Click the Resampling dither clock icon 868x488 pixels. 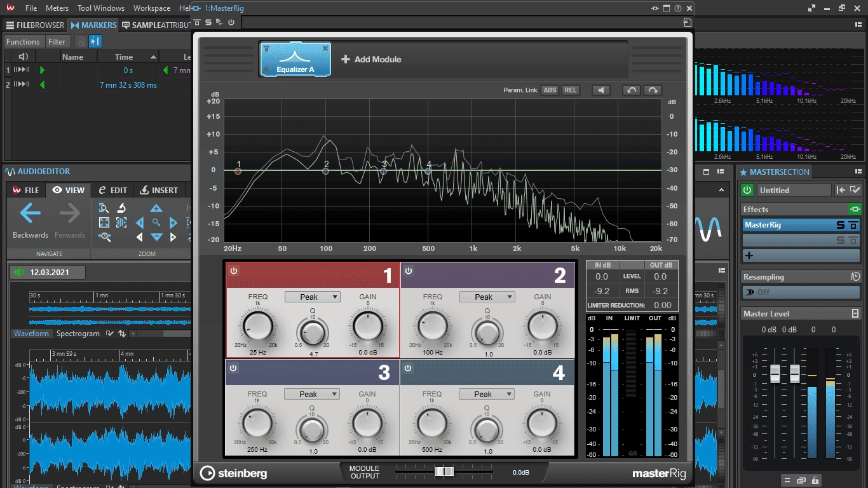point(855,277)
